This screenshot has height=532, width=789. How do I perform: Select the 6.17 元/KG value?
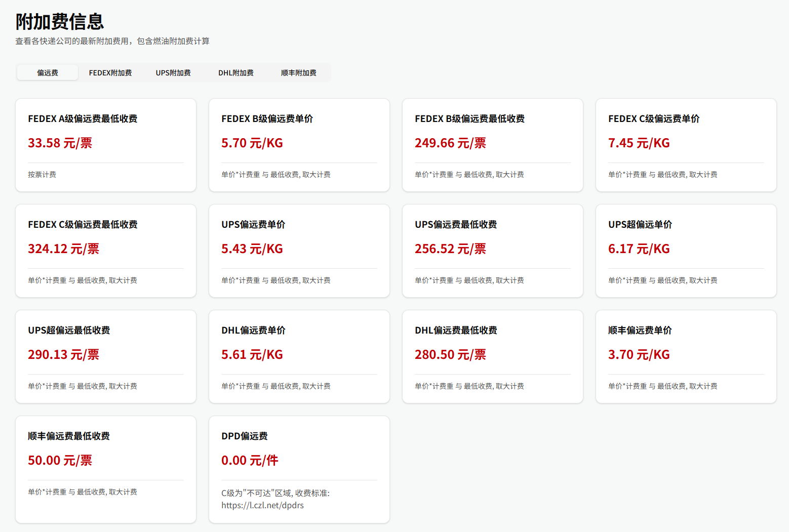coord(639,249)
